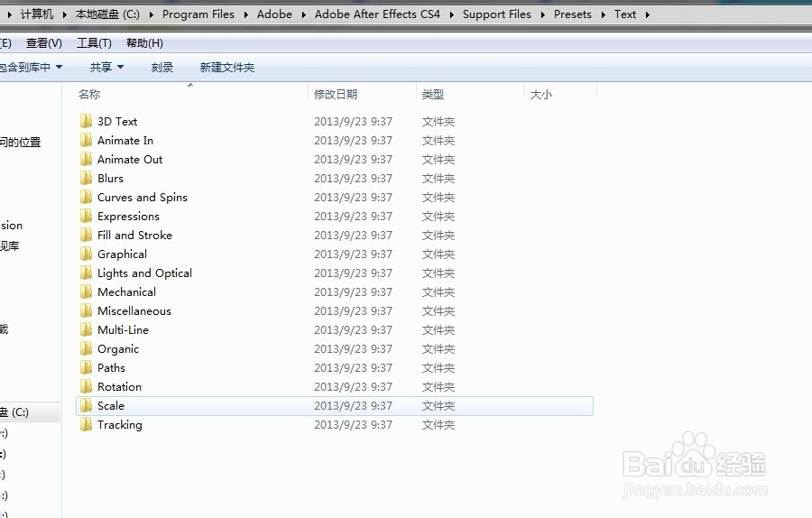812x518 pixels.
Task: Expand the arrow after Support Files breadcrumb
Action: [x=543, y=14]
